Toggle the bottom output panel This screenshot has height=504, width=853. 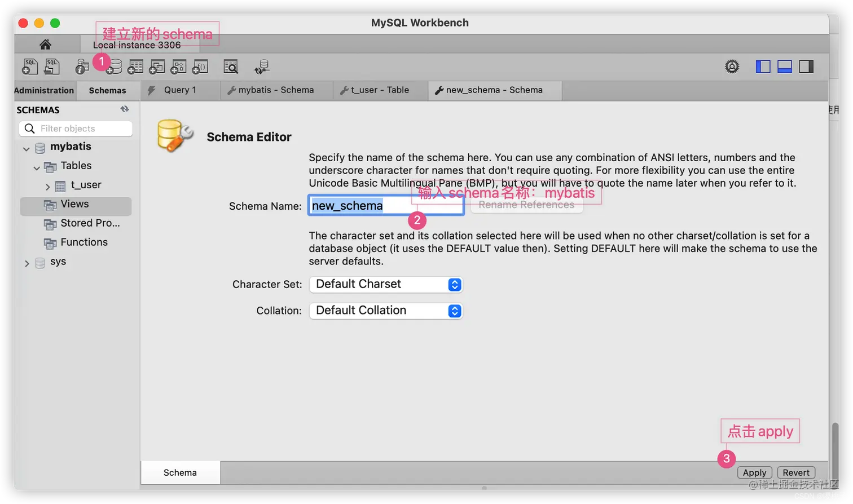[x=785, y=67]
